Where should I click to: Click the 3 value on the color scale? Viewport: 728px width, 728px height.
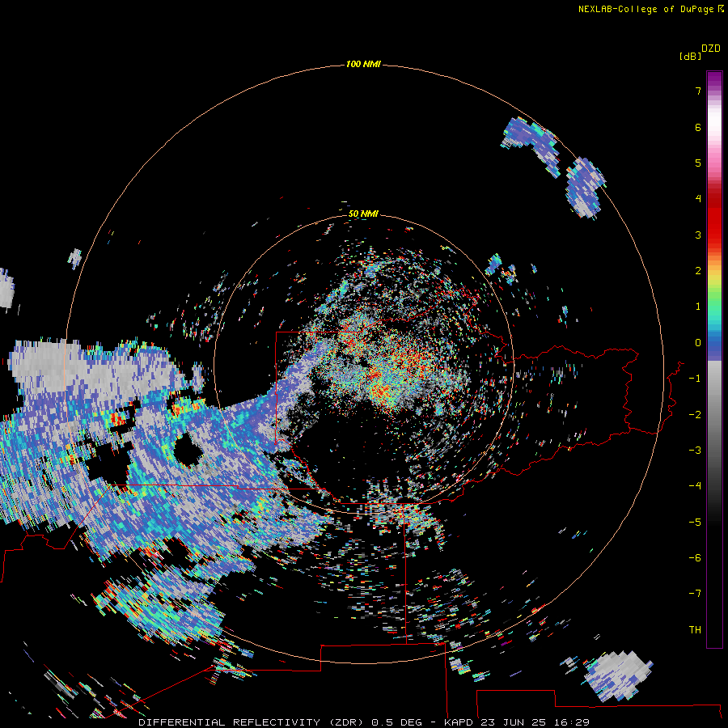tap(698, 235)
